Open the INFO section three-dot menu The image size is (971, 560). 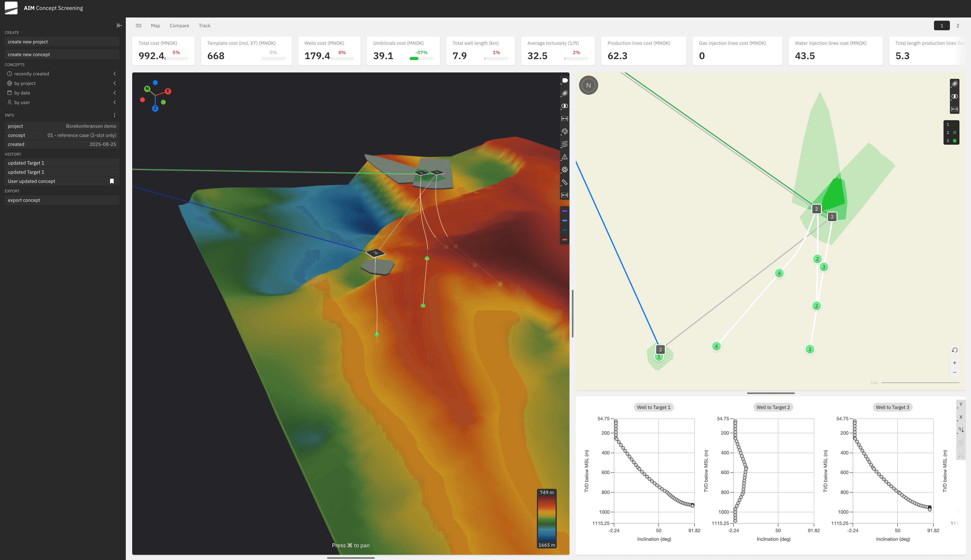point(115,115)
